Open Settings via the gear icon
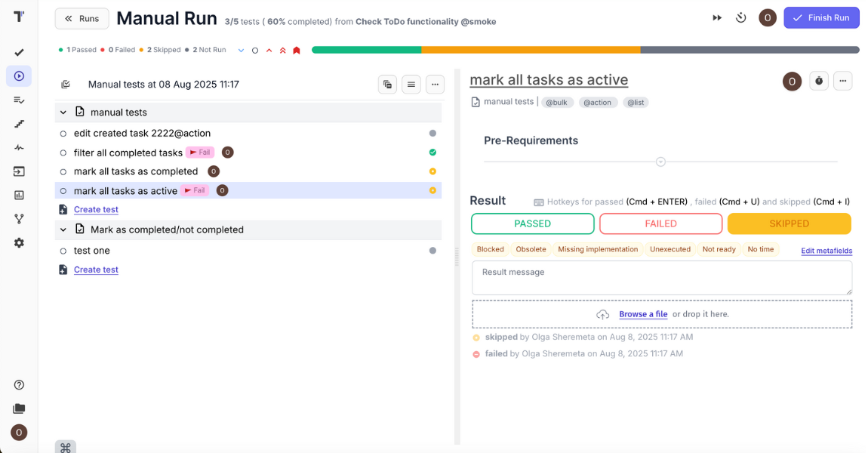This screenshot has width=868, height=453. [19, 242]
